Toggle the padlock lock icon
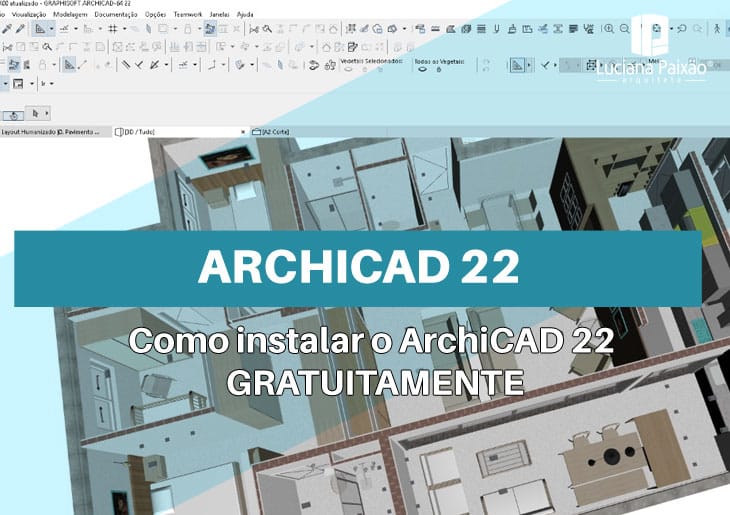The width and height of the screenshot is (730, 515). point(42,65)
